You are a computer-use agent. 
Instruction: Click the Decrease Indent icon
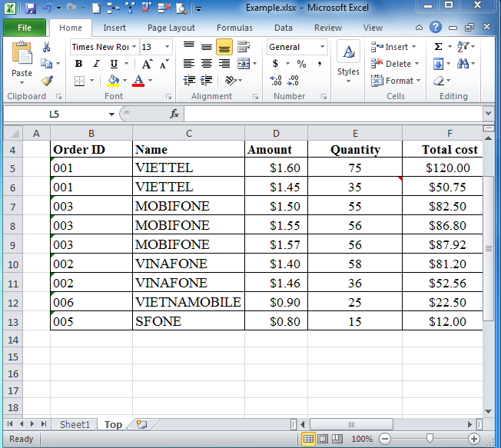(189, 80)
